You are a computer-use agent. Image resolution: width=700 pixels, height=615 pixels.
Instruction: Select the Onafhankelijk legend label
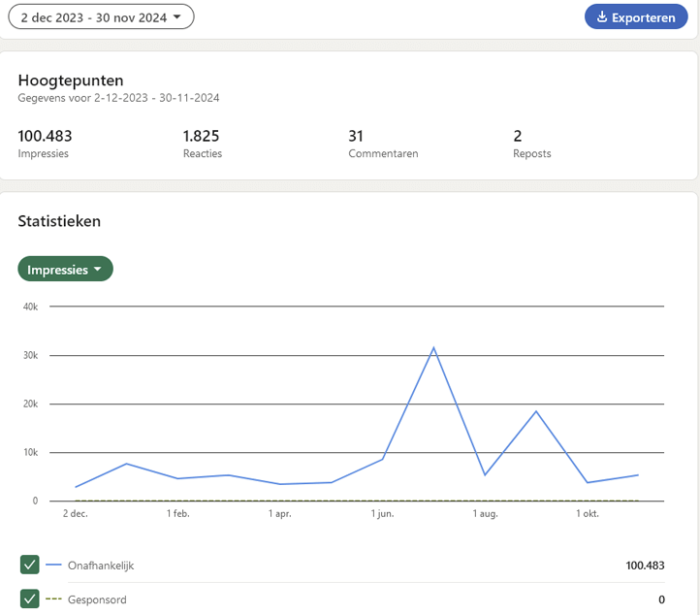pos(101,565)
